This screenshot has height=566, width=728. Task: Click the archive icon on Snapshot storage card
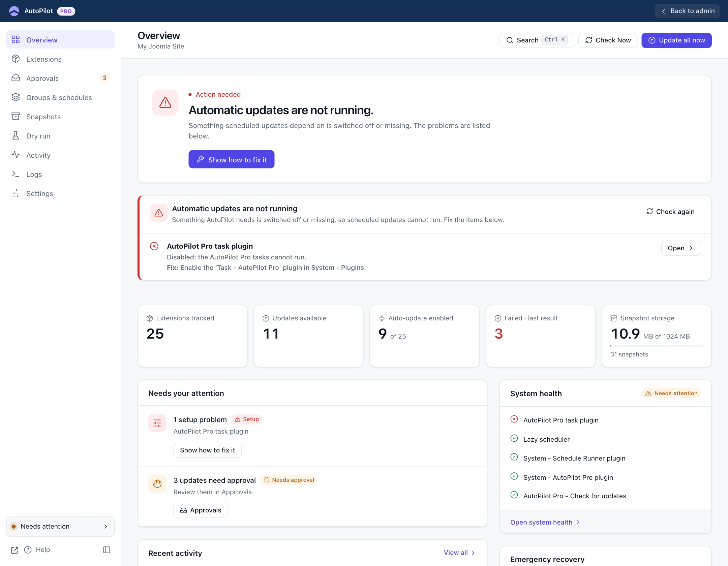point(614,318)
